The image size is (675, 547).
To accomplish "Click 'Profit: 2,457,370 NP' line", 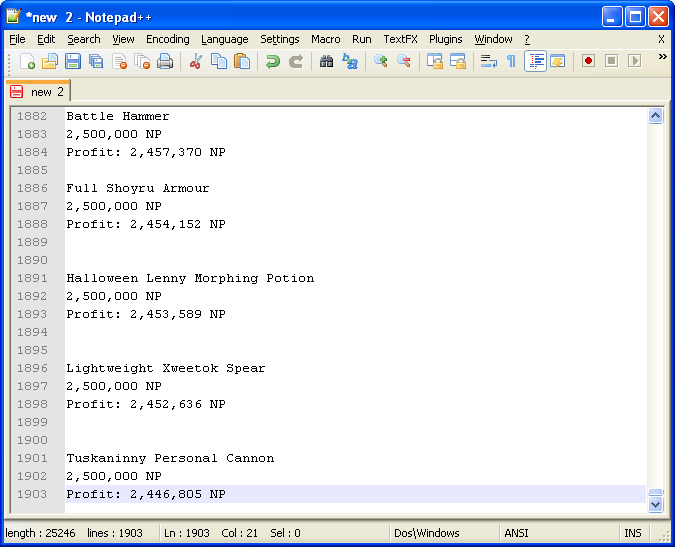I will tap(146, 152).
